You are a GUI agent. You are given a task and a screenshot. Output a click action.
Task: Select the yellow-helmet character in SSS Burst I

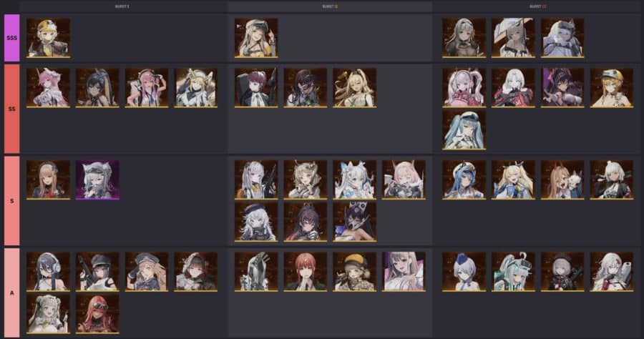[x=48, y=38]
